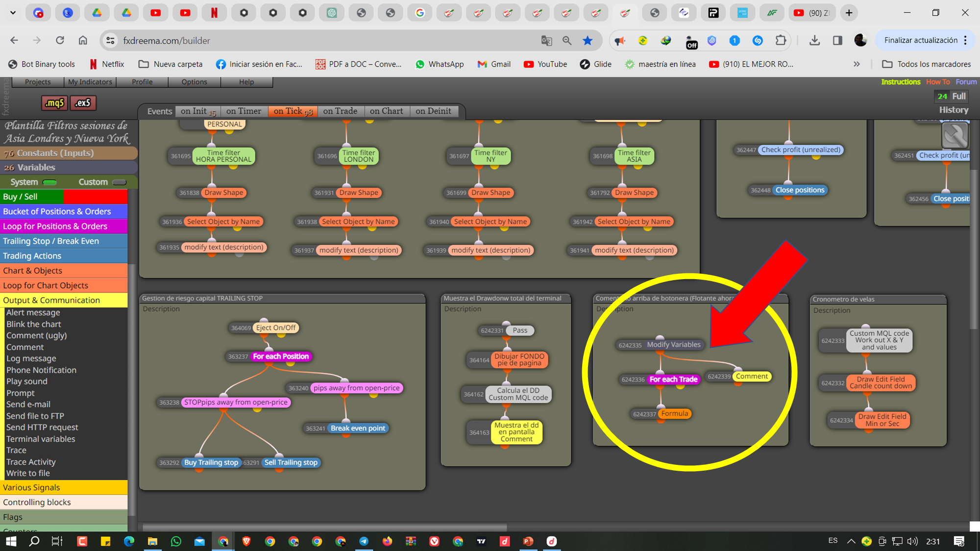
Task: Open the wrench tool icon
Action: pos(955,136)
